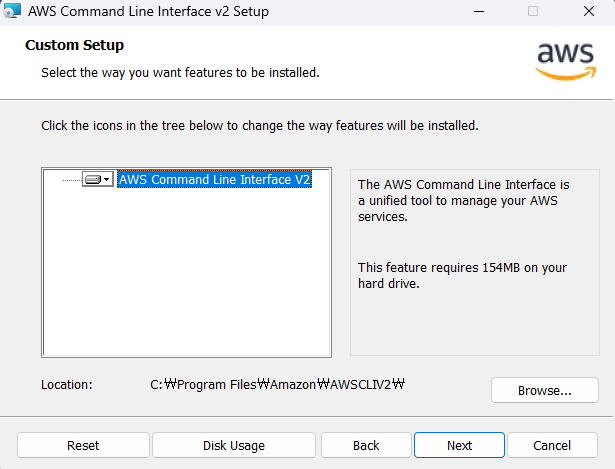615x469 pixels.
Task: Close the setup window
Action: point(589,11)
